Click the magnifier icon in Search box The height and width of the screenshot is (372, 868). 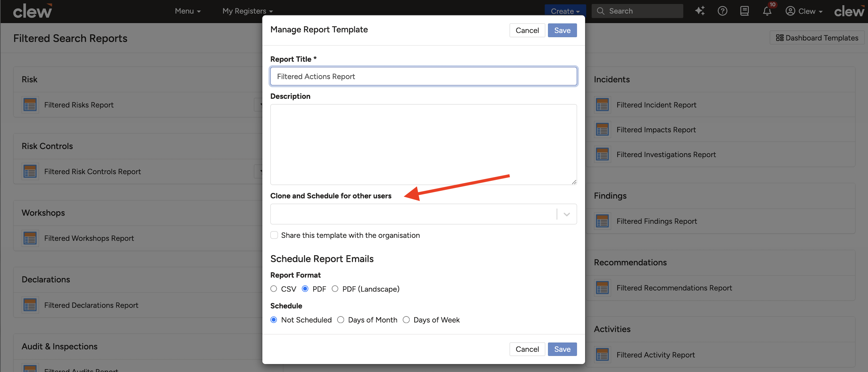click(600, 11)
